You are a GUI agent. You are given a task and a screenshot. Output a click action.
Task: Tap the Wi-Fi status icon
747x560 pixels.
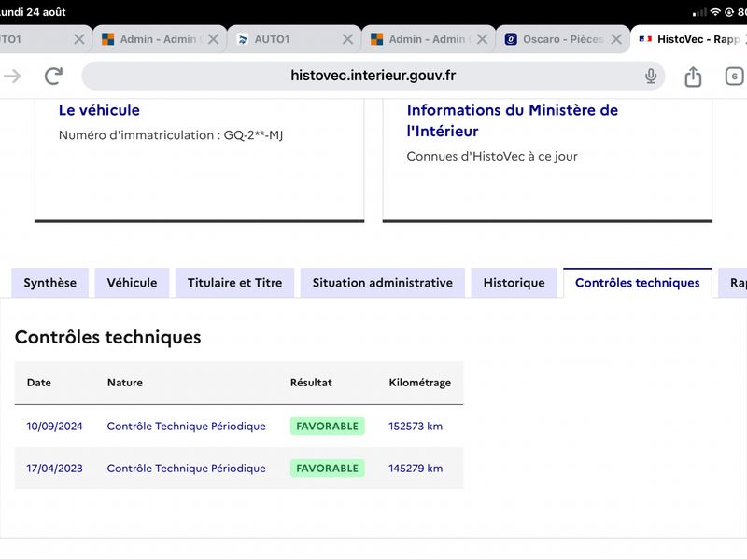(715, 12)
